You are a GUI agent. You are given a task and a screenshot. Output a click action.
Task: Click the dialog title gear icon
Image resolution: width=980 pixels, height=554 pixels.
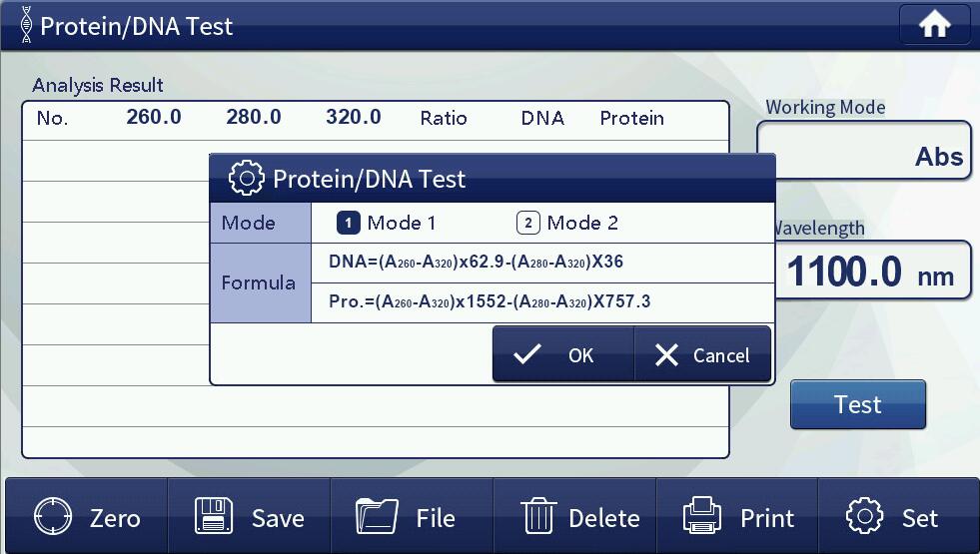(x=247, y=179)
